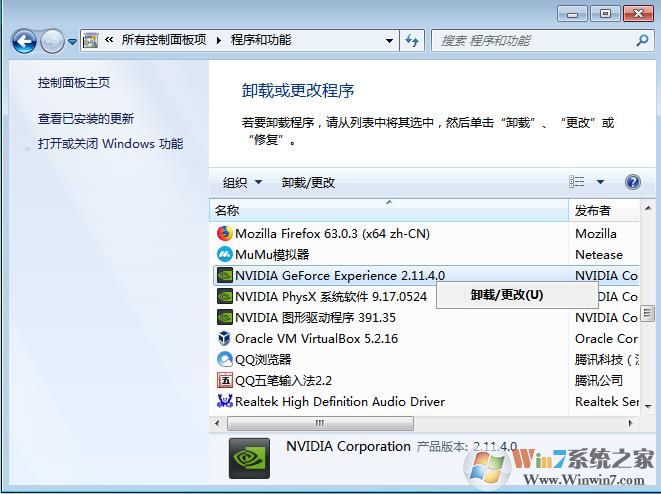661x494 pixels.
Task: Click the QQ浏览器 icon
Action: (x=225, y=360)
